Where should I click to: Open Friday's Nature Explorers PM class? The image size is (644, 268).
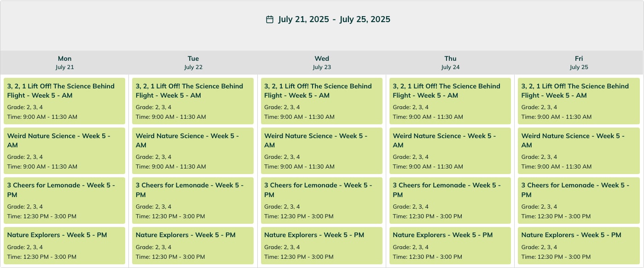pyautogui.click(x=579, y=245)
